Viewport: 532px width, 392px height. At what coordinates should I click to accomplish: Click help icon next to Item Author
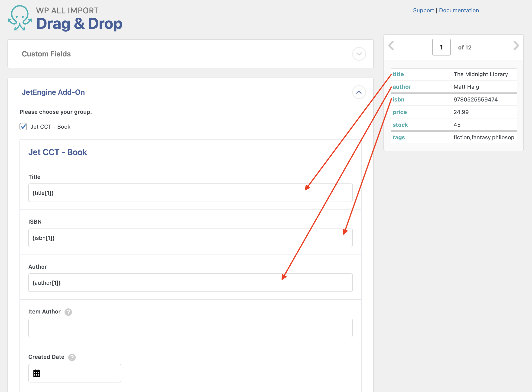pyautogui.click(x=68, y=312)
